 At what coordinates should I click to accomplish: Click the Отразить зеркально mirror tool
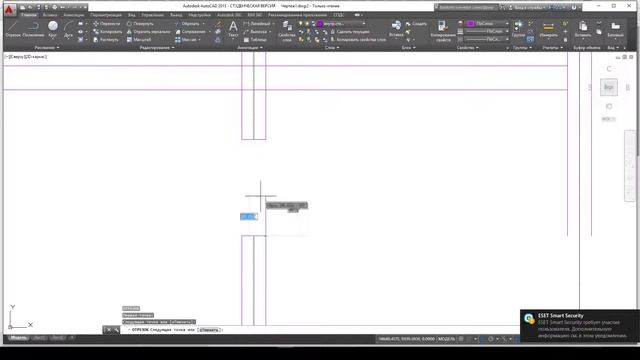148,31
